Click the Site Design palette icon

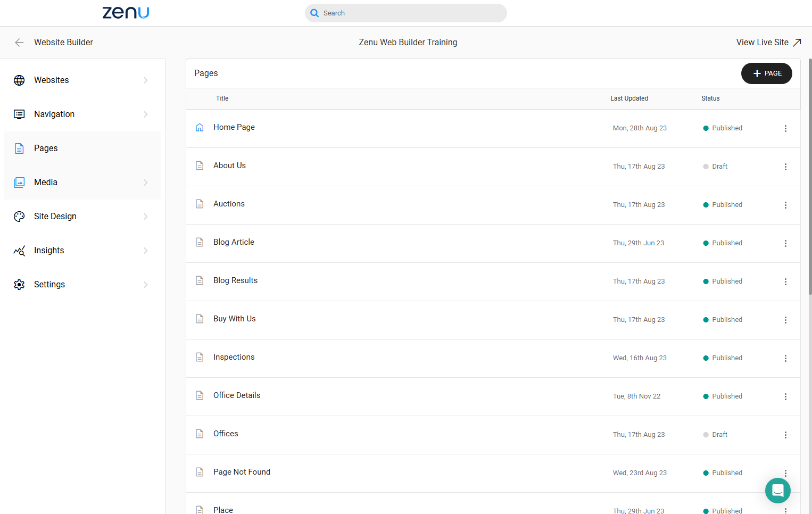point(19,217)
